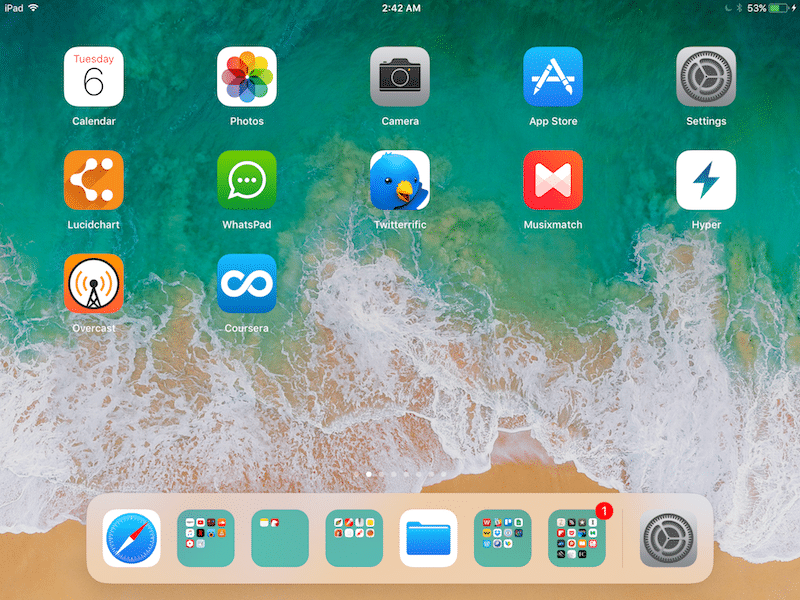Launch the Coursera app
800x600 pixels.
point(247,284)
